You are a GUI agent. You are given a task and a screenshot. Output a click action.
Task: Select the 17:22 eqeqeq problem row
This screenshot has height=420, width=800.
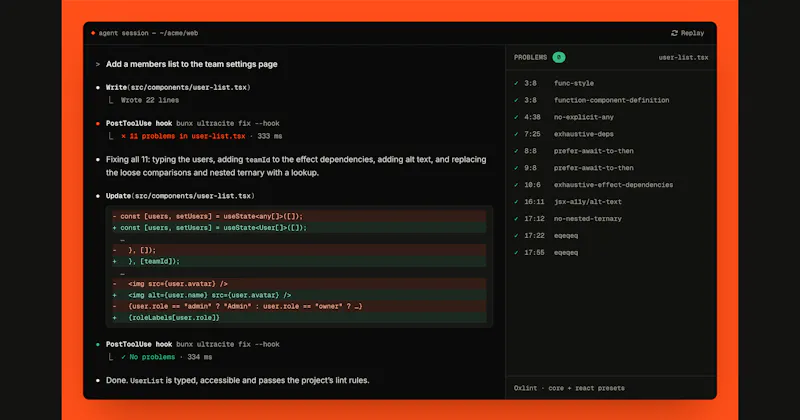tap(611, 235)
